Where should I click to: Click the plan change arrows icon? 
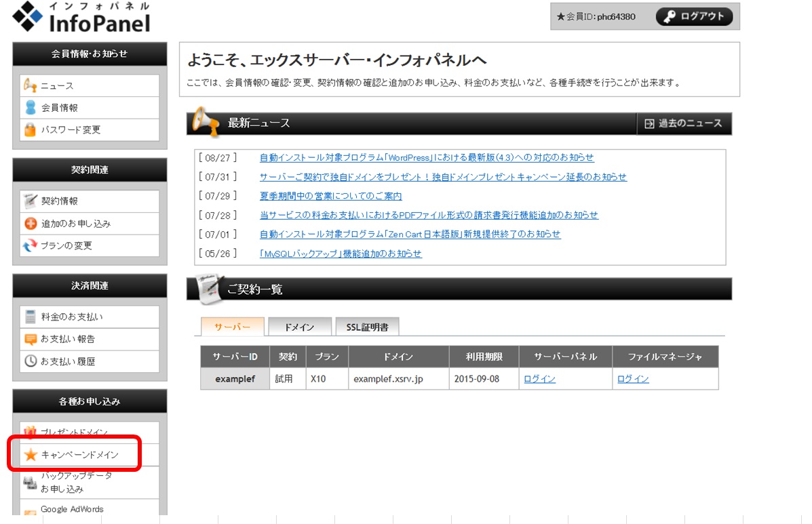(x=30, y=245)
